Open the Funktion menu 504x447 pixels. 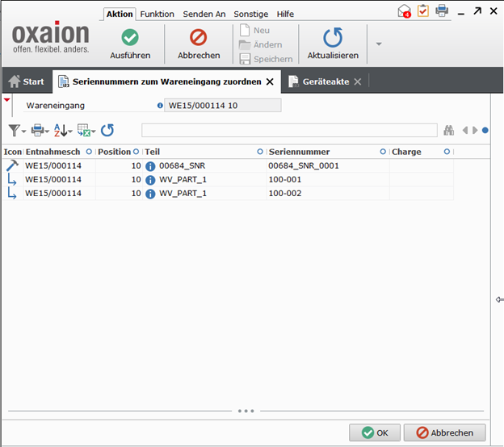click(157, 14)
